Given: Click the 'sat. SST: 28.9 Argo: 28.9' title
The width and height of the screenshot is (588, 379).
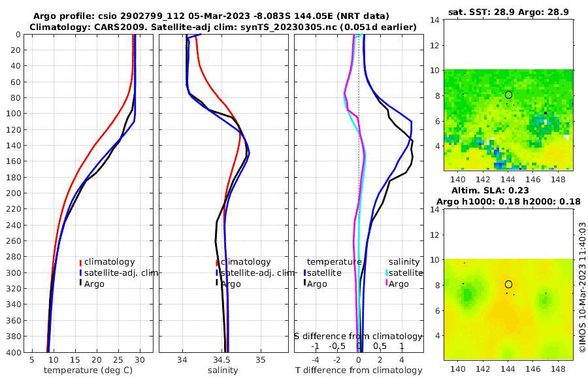Looking at the screenshot, I should (x=508, y=12).
